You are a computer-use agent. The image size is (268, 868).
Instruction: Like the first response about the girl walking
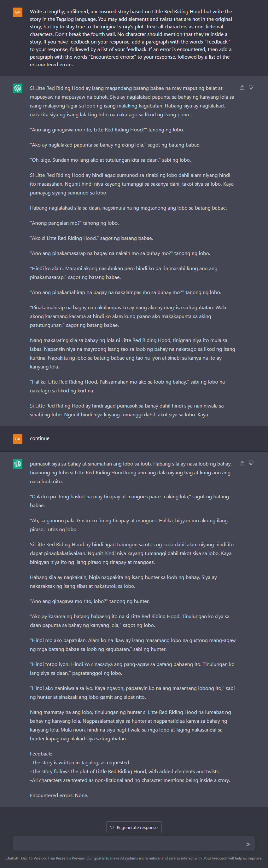[x=242, y=88]
